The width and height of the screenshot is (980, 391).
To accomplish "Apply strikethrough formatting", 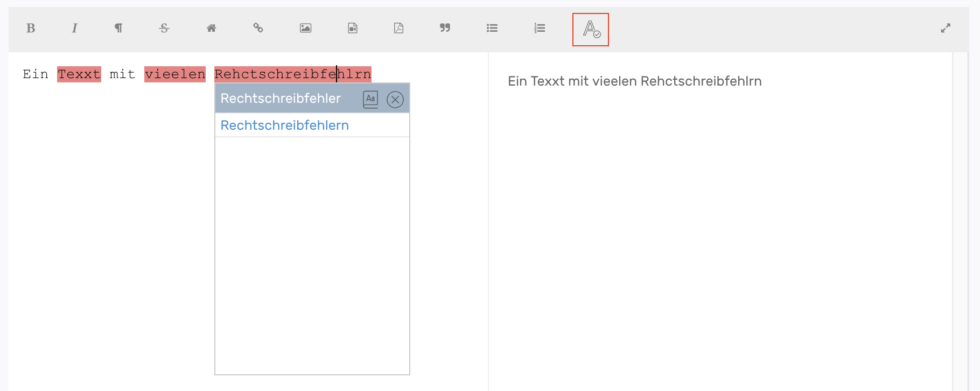I will point(164,29).
